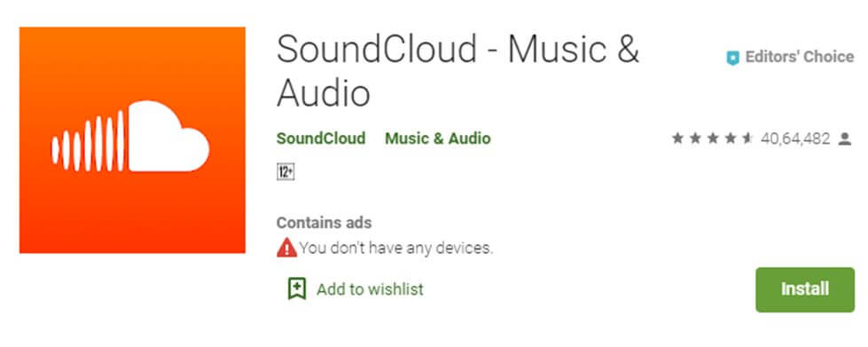Click the person icon beside ratings count
This screenshot has width=868, height=347.
click(x=845, y=138)
